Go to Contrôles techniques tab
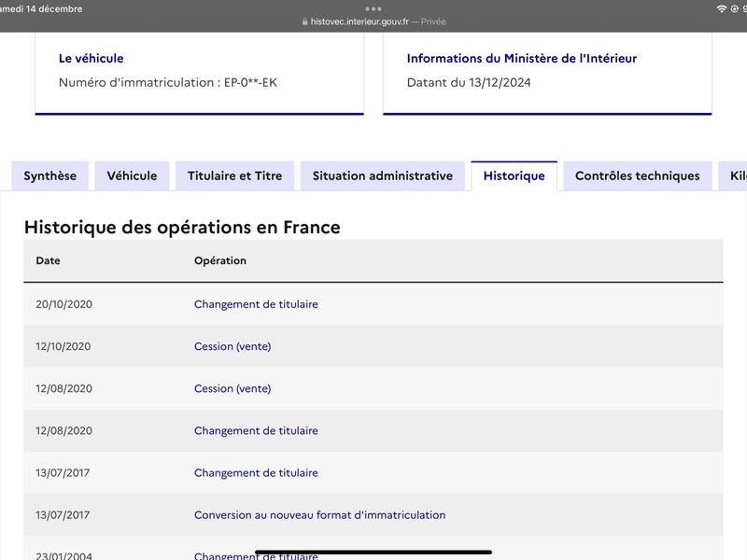This screenshot has width=747, height=560. click(638, 175)
